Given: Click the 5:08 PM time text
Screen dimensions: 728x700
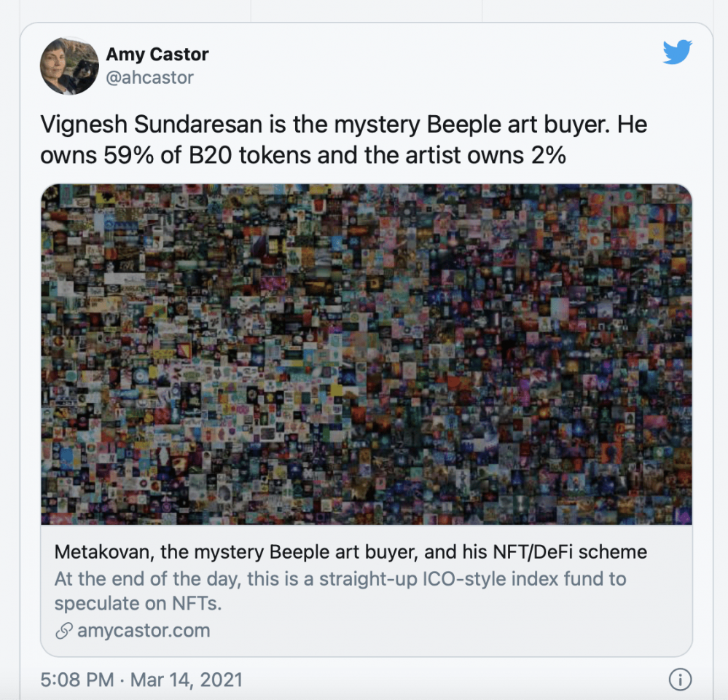Looking at the screenshot, I should (x=77, y=680).
